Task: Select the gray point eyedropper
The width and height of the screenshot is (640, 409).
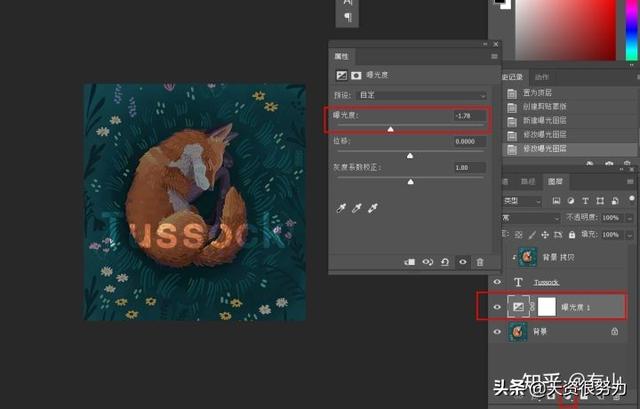Action: coord(357,208)
